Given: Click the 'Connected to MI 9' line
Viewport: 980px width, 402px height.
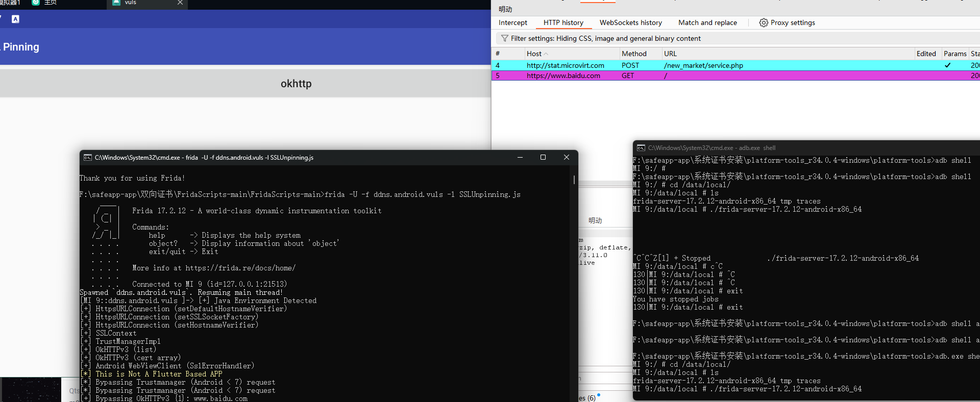Looking at the screenshot, I should tap(210, 284).
